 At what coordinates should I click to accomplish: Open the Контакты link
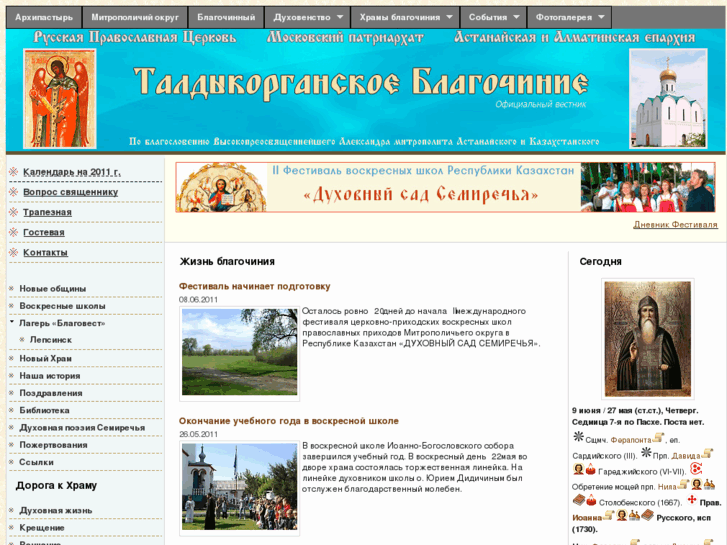pos(45,252)
